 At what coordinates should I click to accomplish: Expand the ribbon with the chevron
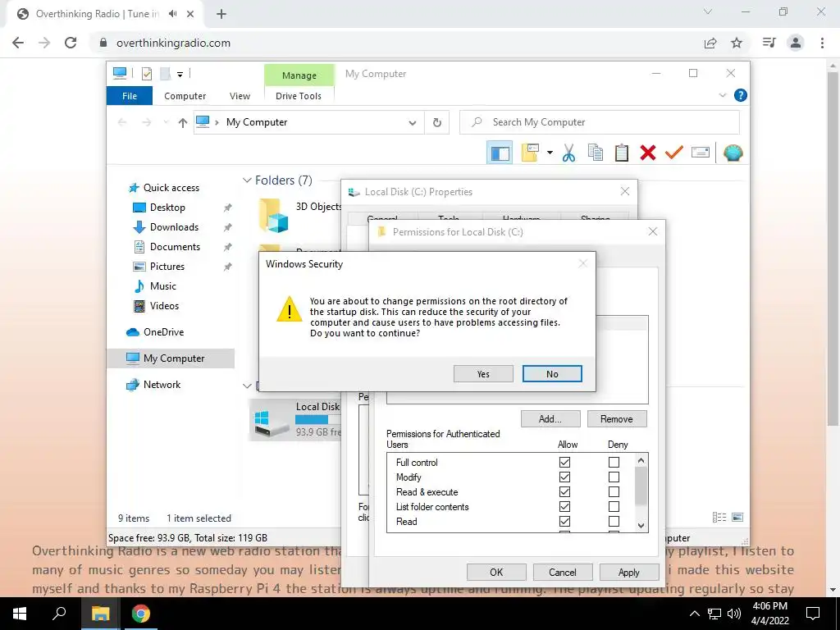tap(722, 95)
